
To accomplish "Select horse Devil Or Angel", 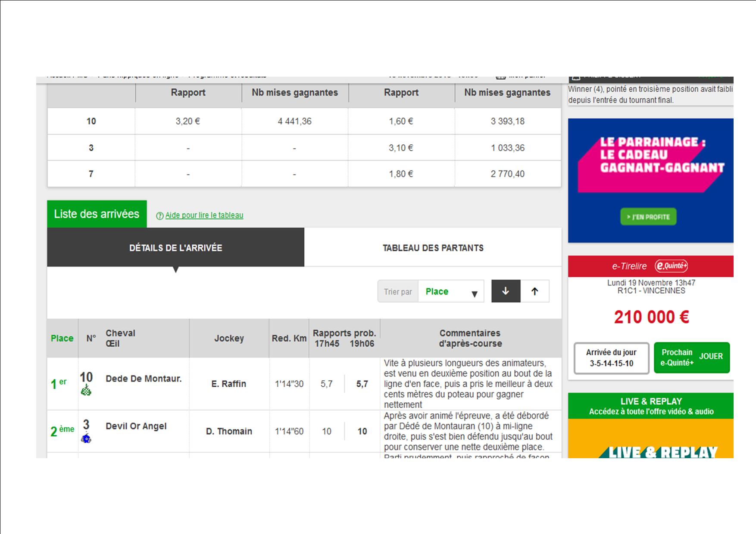I will coord(136,426).
